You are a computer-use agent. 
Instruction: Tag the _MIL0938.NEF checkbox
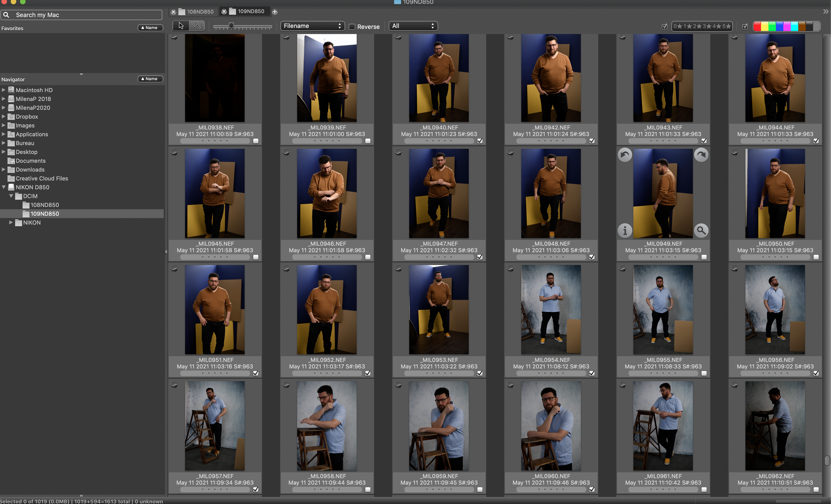(256, 141)
